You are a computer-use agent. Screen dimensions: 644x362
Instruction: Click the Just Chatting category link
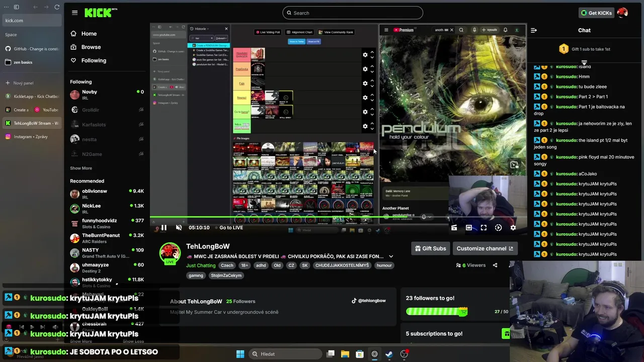point(201,265)
